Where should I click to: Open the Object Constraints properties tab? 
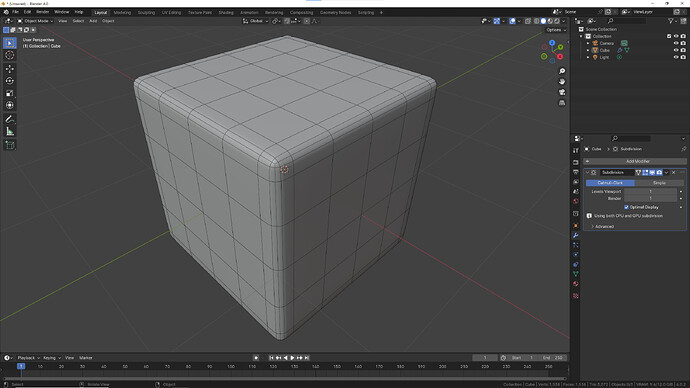[576, 264]
